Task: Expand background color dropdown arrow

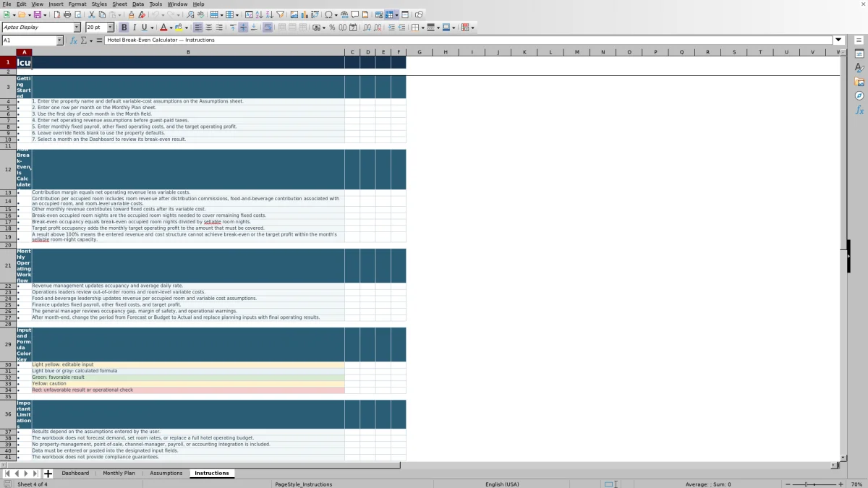Action: point(187,27)
